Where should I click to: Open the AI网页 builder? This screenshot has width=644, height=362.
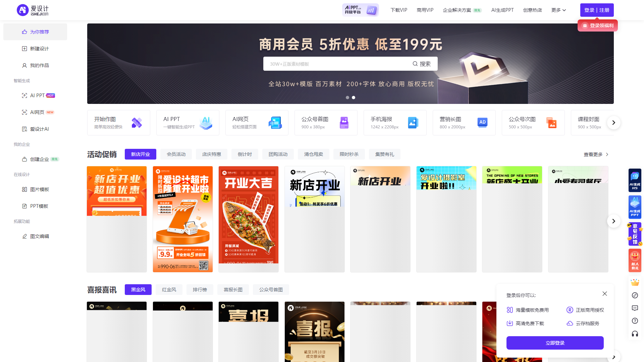[37, 112]
